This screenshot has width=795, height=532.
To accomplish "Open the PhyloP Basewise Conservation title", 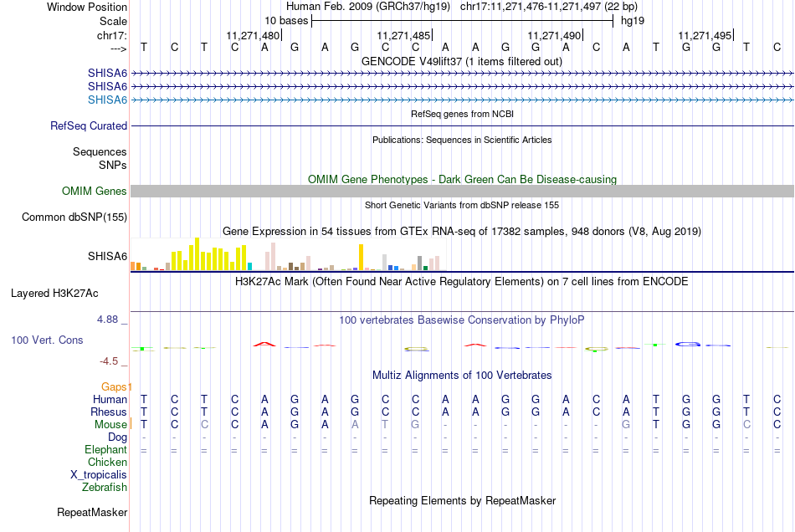I will tap(462, 320).
